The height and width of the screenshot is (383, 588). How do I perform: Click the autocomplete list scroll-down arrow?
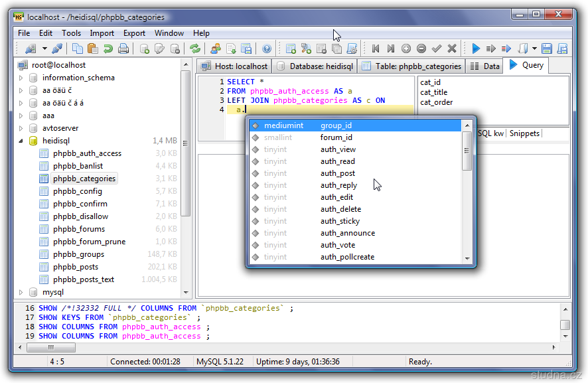pos(467,259)
